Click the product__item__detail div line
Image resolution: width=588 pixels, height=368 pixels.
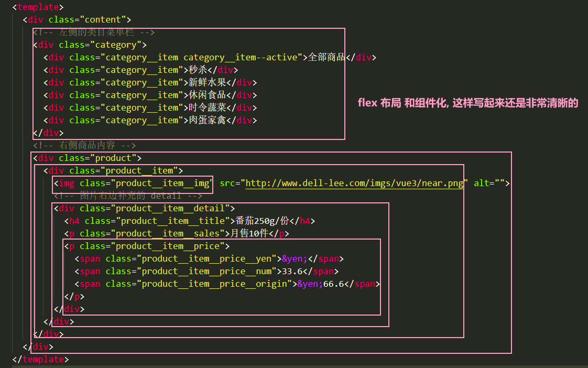(144, 209)
